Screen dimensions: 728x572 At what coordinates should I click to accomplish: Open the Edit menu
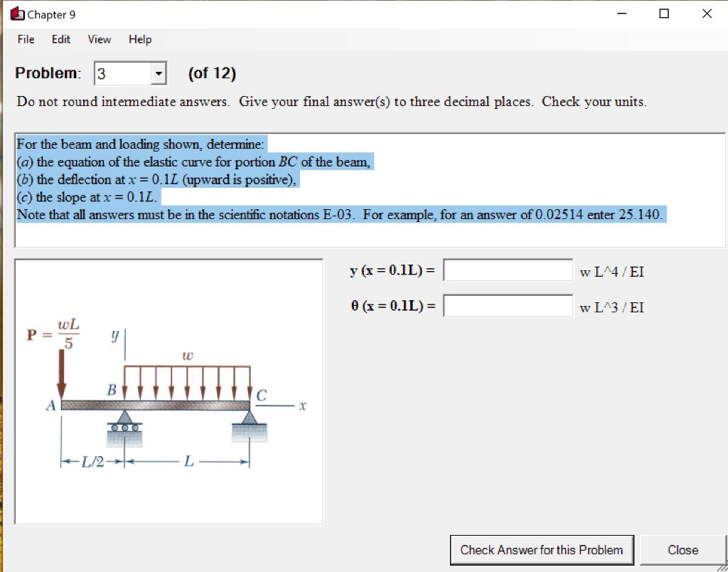(x=60, y=40)
